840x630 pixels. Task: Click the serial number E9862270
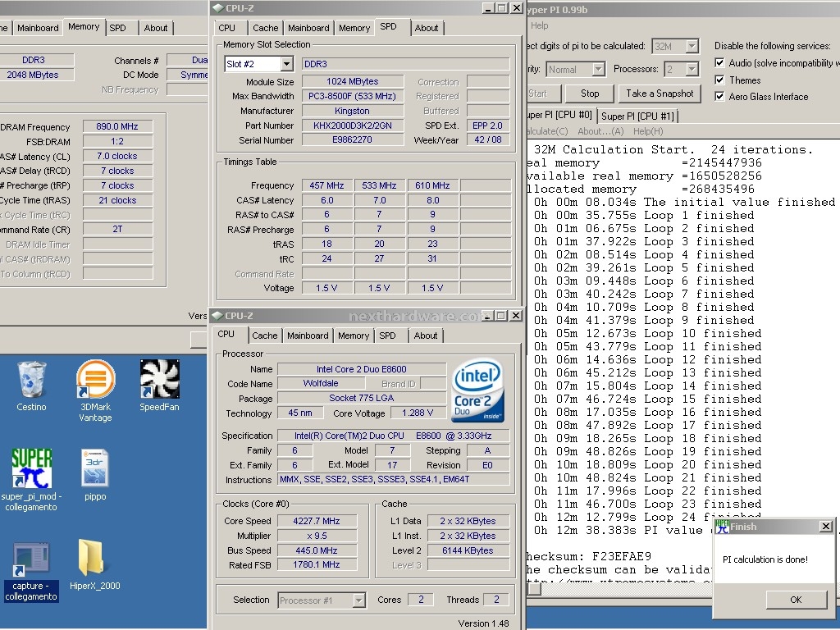[x=353, y=139]
